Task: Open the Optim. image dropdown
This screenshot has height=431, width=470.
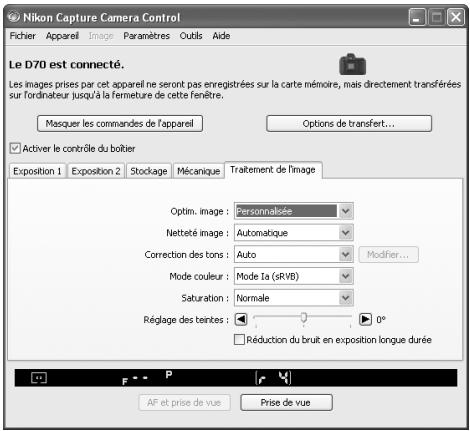Action: (293, 211)
